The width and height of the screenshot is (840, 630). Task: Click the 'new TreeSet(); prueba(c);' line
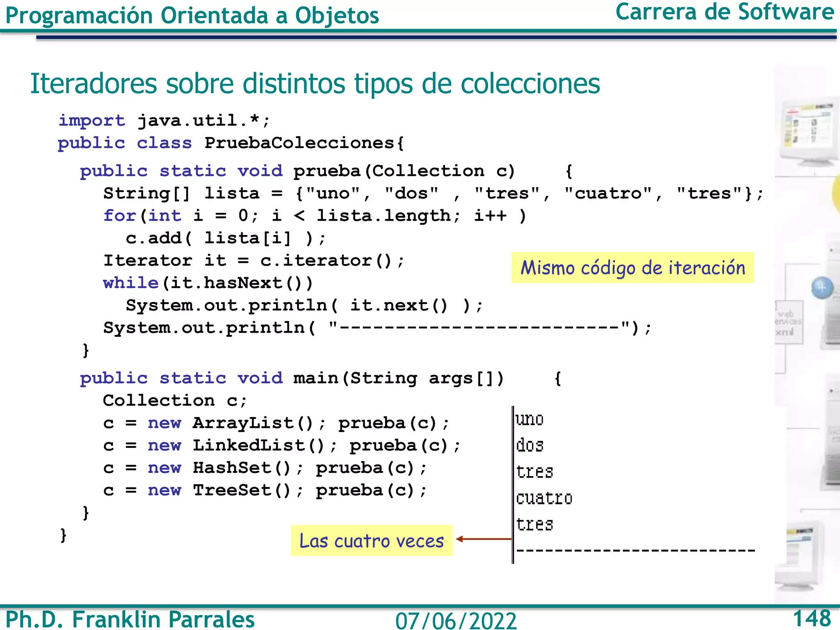tap(265, 491)
